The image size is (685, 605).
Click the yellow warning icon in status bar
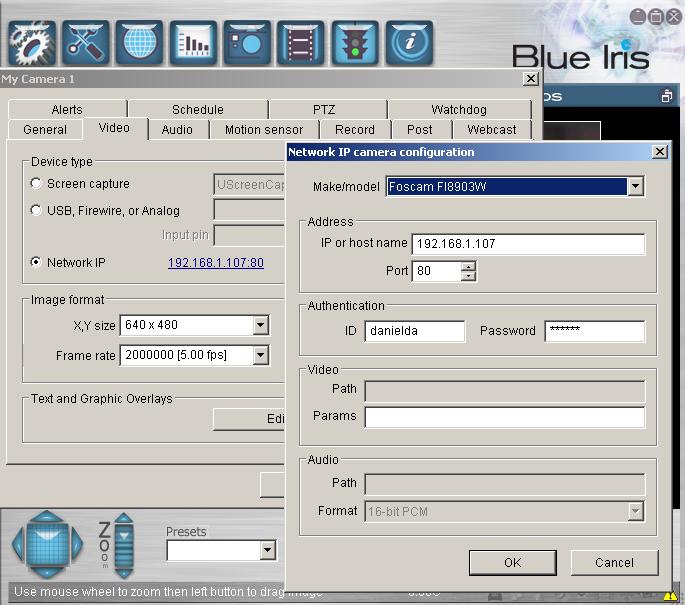tap(670, 596)
